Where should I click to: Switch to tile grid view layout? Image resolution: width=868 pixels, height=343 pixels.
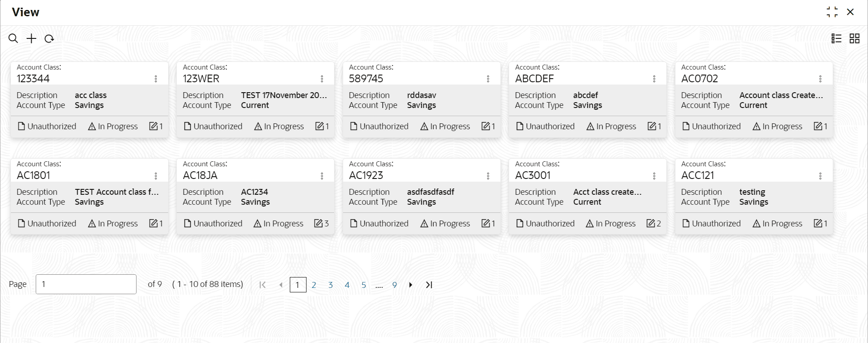pos(854,38)
